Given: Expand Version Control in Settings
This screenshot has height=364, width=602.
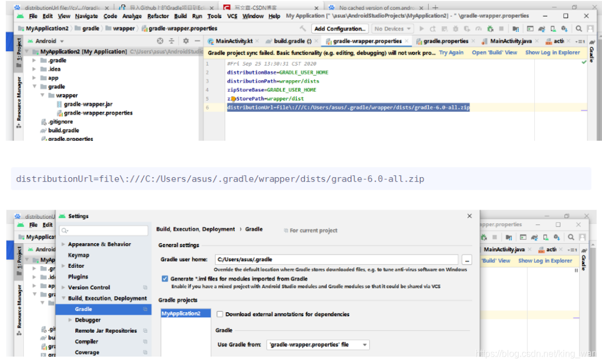Looking at the screenshot, I should click(x=63, y=287).
